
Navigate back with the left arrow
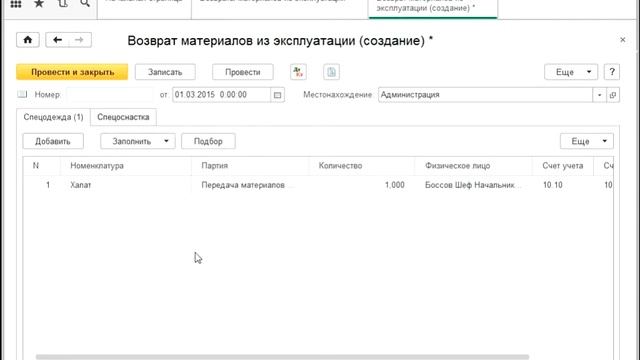[57, 40]
